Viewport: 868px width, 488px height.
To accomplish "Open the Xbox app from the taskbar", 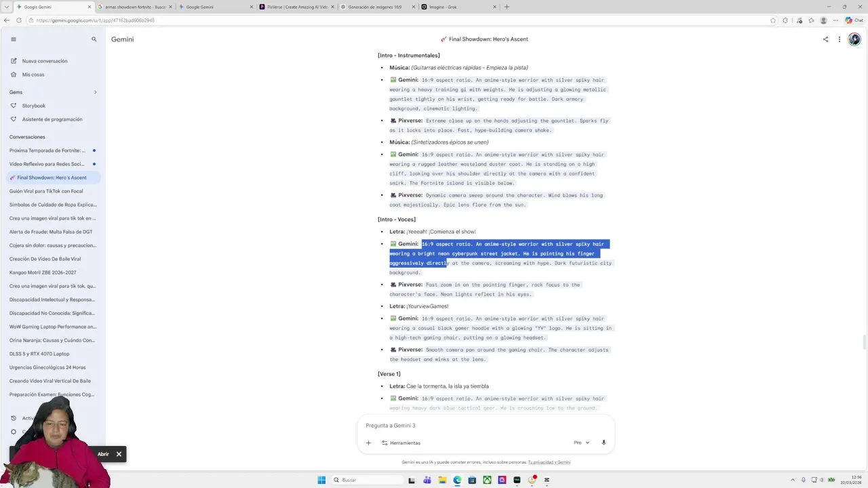I will (487, 480).
